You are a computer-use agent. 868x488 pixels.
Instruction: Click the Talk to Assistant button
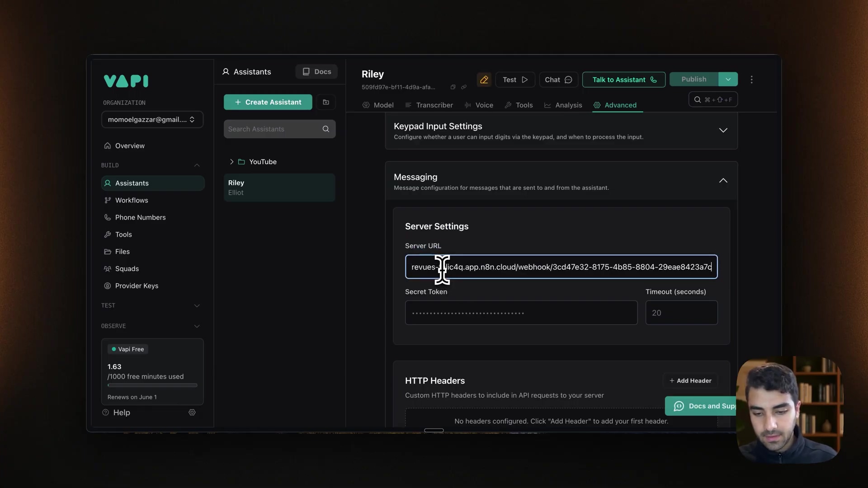pyautogui.click(x=623, y=80)
